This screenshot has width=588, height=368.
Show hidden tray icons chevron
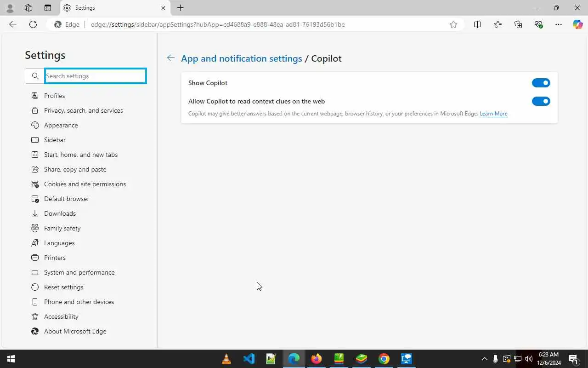click(x=484, y=359)
